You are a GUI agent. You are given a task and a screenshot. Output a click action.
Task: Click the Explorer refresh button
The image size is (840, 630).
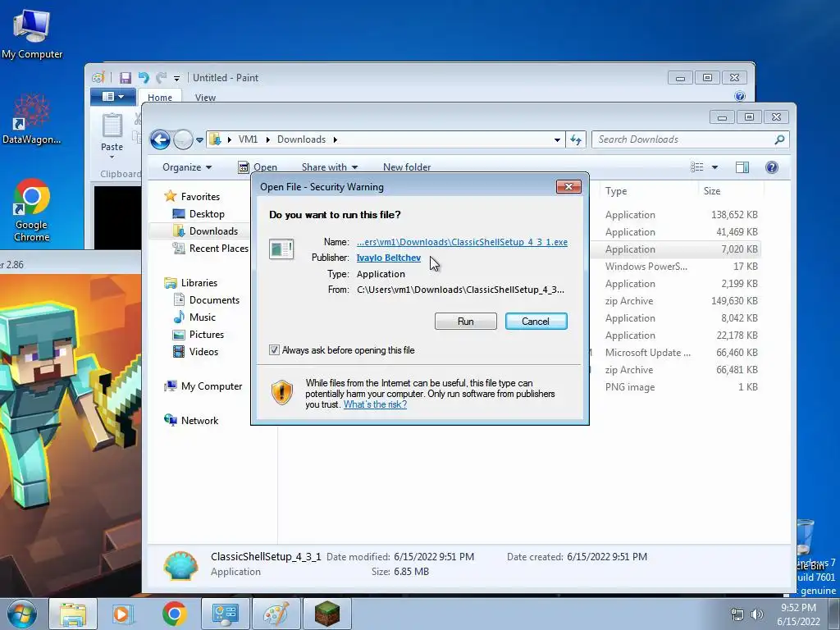click(576, 139)
